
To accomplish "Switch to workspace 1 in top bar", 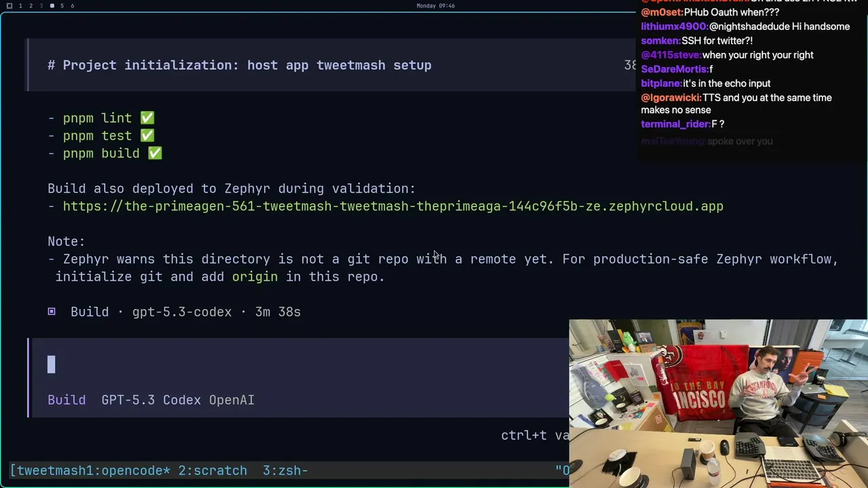I will point(20,6).
